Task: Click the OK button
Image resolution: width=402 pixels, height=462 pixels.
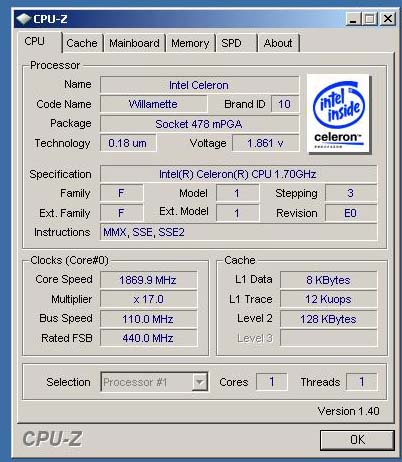Action: pyautogui.click(x=357, y=440)
